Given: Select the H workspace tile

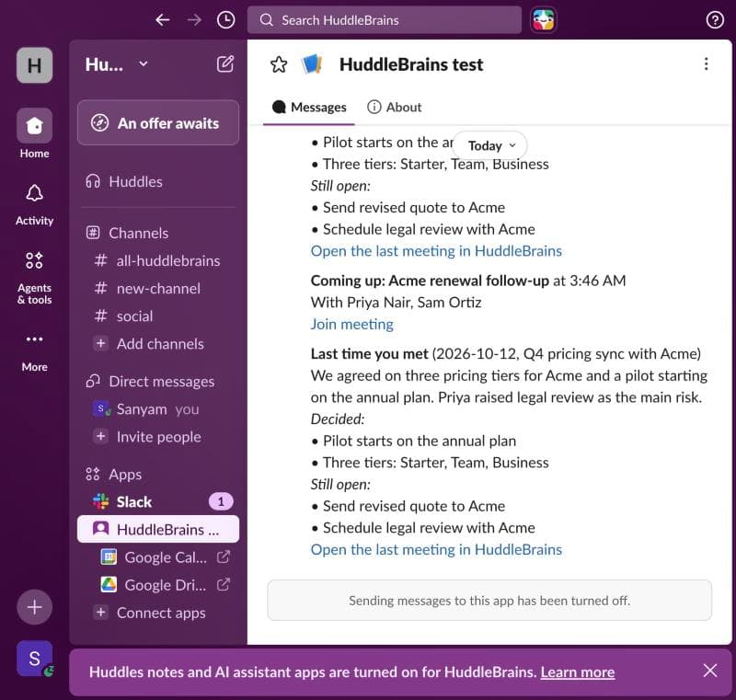Looking at the screenshot, I should coord(34,65).
